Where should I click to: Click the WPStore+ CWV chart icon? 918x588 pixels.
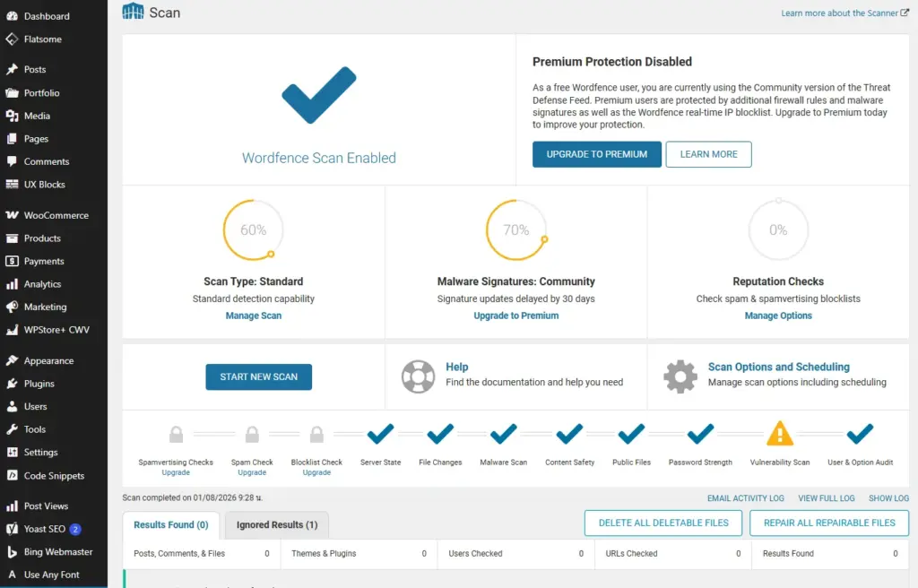(12, 330)
